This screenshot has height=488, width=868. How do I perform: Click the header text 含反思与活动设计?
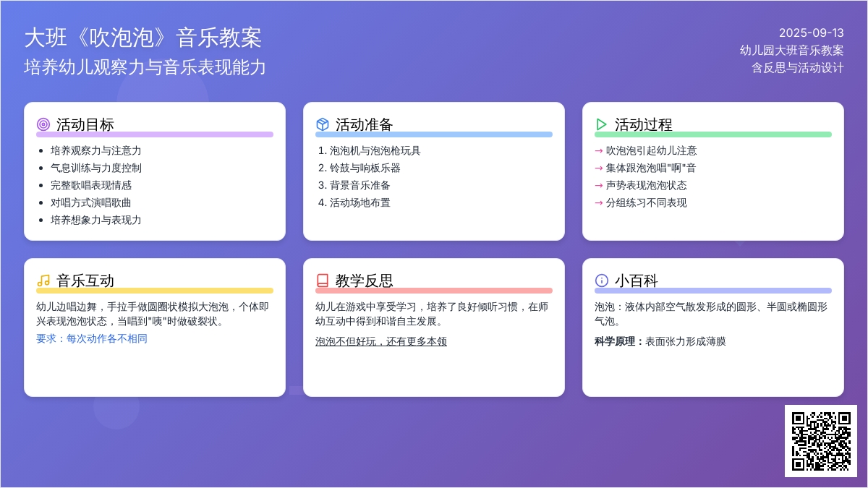click(797, 68)
